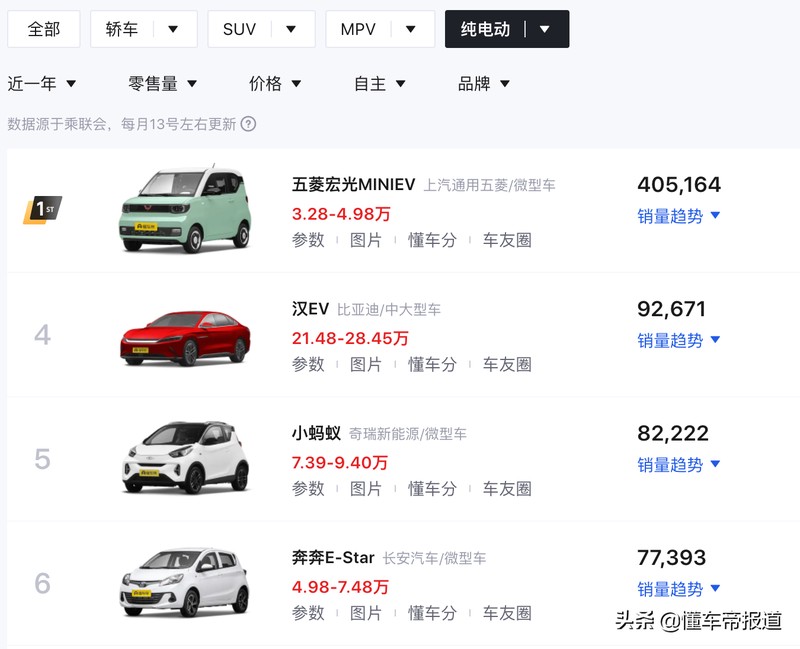Click the 3.28-4.98万 price text
The width and height of the screenshot is (800, 649).
[341, 214]
